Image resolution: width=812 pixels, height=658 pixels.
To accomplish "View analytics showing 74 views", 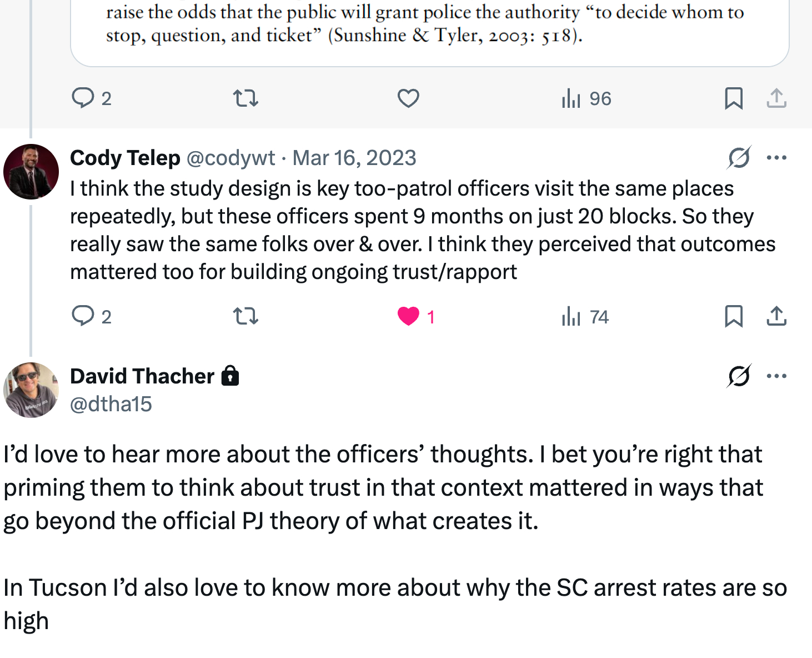I will 585,317.
